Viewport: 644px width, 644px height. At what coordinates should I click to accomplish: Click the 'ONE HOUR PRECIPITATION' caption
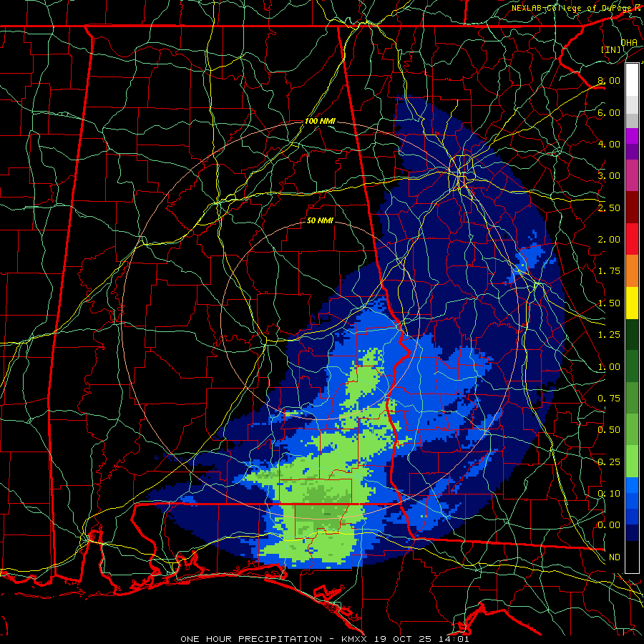click(251, 639)
